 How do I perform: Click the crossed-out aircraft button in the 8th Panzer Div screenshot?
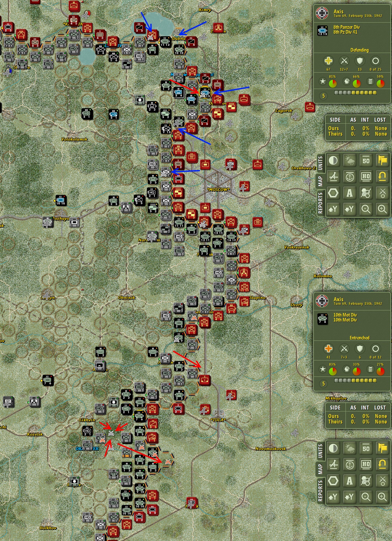(x=333, y=177)
